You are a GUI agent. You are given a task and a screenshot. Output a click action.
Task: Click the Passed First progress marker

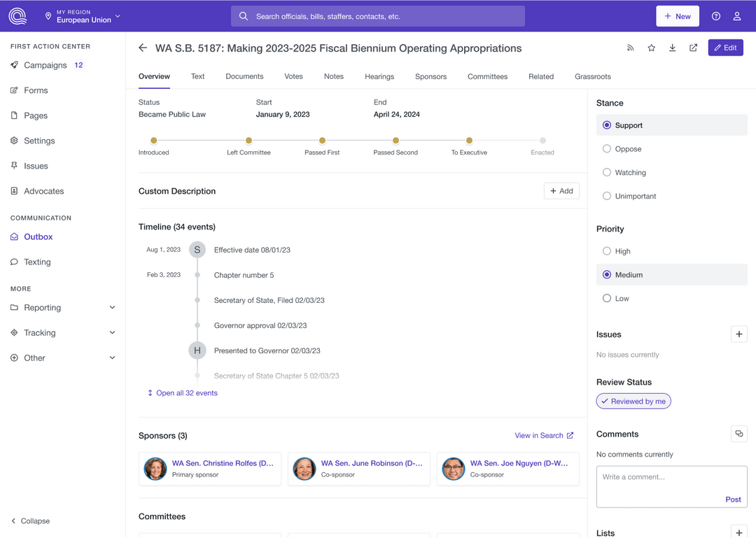click(x=322, y=141)
